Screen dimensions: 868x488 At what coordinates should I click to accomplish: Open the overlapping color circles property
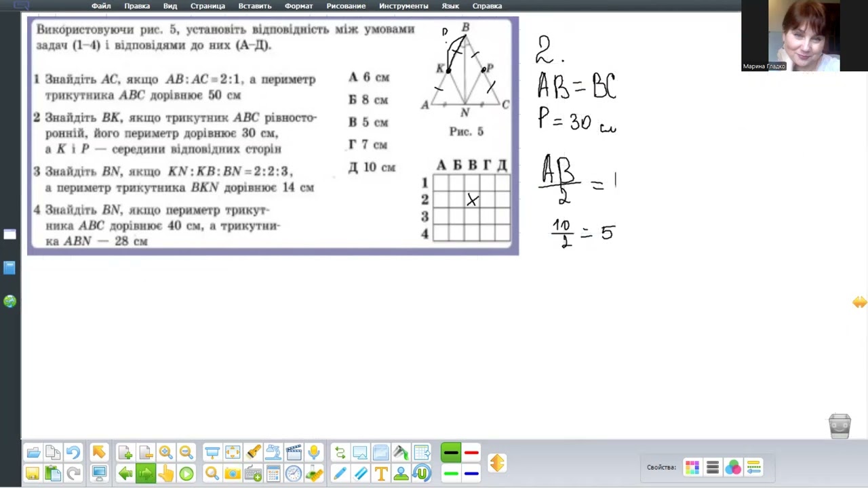[733, 467]
